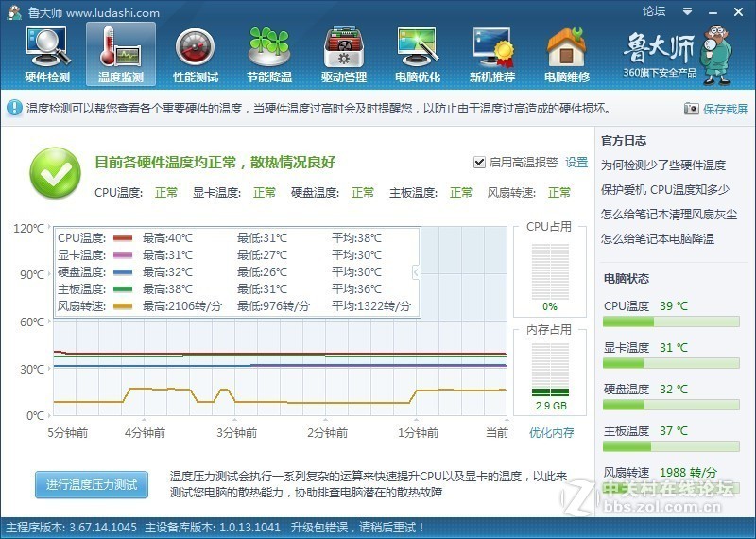
Task: Click the CPU温度 39℃ progress bar
Action: 671,322
